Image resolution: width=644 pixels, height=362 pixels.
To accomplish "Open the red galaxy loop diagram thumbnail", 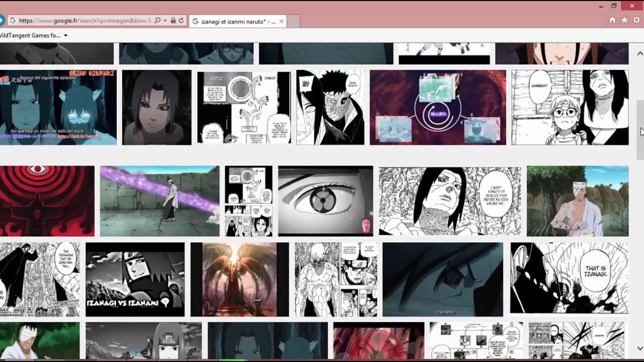I will (438, 107).
